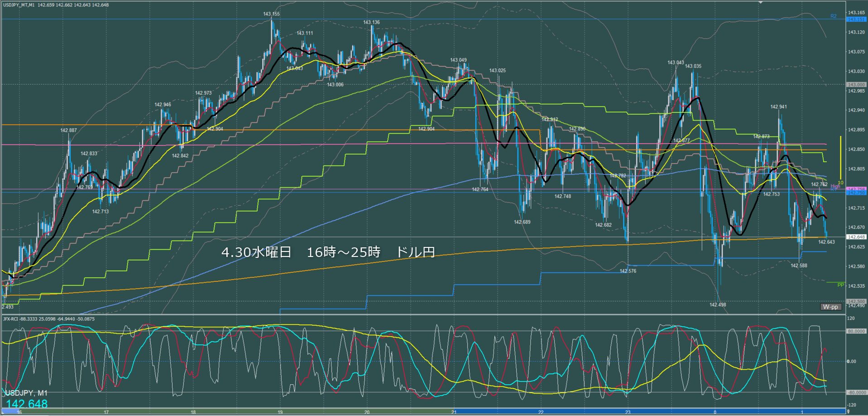Viewport: 868px width, 416px height.
Task: Click the 142.498 low price label
Action: [718, 305]
